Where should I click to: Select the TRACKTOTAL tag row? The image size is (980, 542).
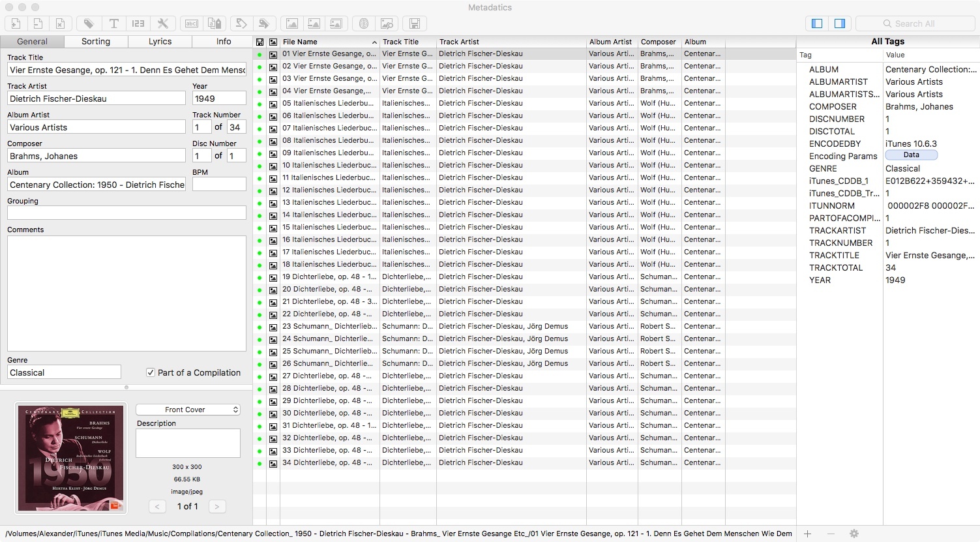pyautogui.click(x=888, y=267)
